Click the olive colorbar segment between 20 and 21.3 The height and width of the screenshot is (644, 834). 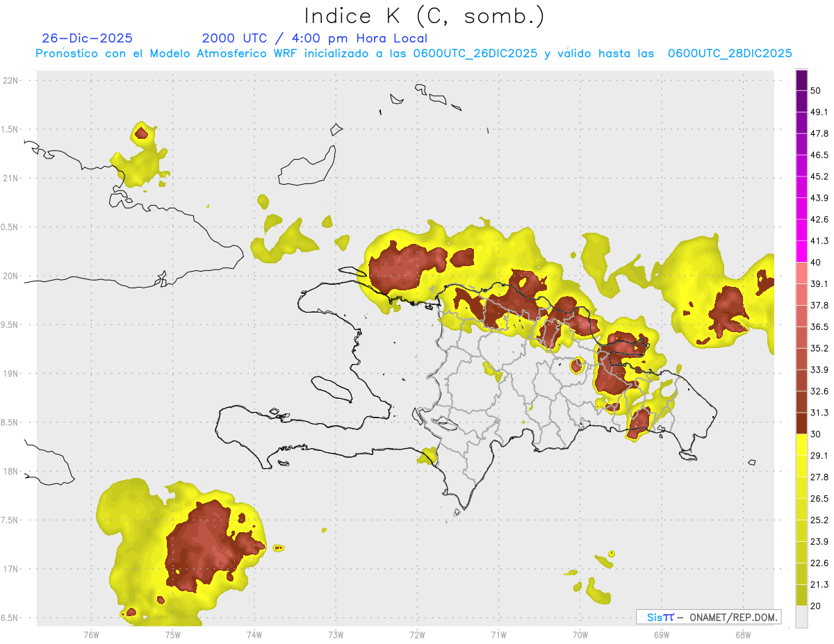(801, 595)
